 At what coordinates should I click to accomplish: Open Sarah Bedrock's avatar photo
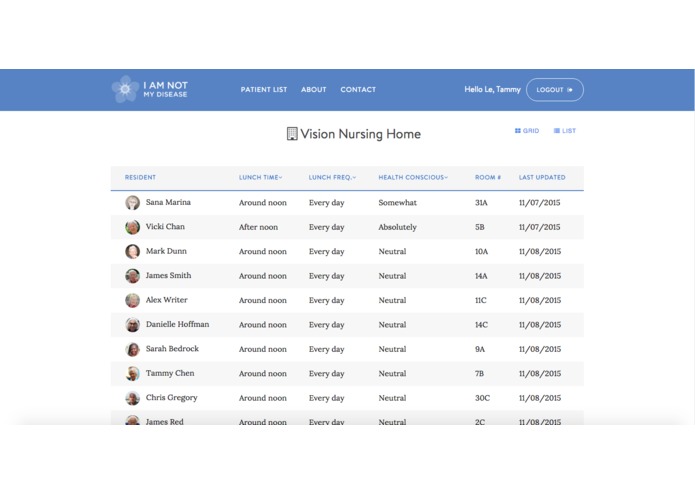coord(133,349)
